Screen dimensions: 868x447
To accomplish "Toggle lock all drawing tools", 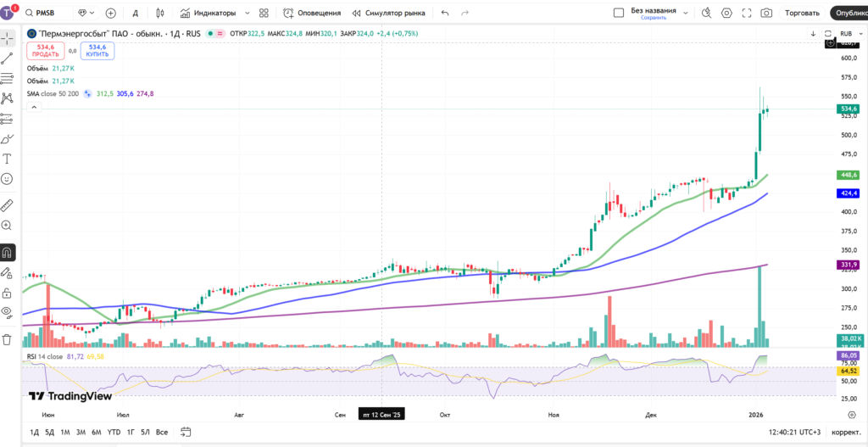I will [x=8, y=293].
